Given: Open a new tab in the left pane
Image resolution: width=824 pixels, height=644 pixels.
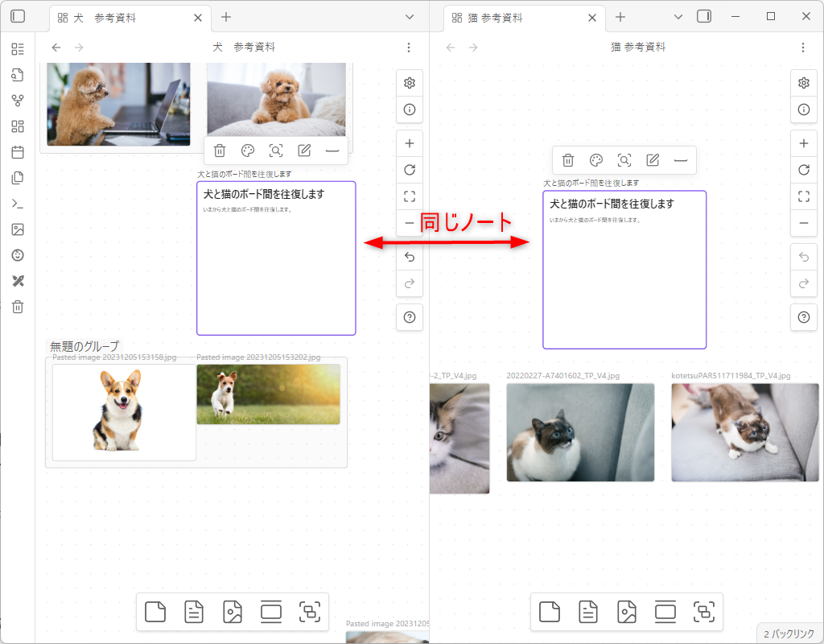Looking at the screenshot, I should [x=226, y=17].
